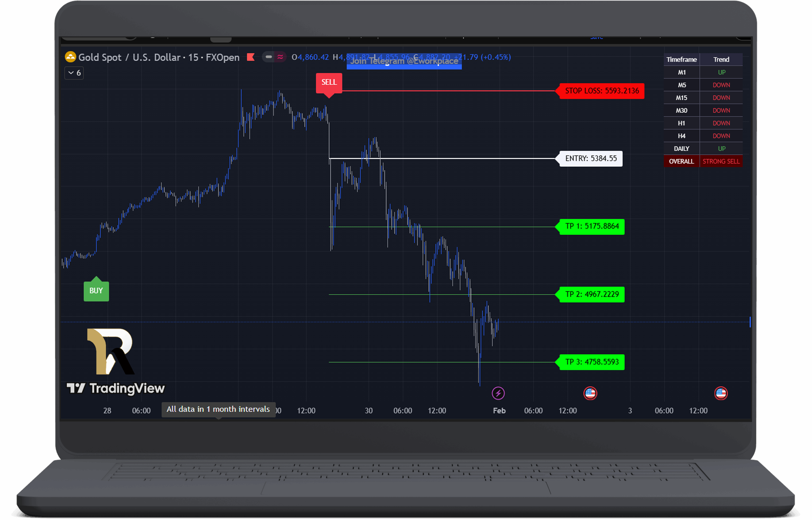
Task: Click the US flag economic event icon near Feb
Action: (590, 393)
